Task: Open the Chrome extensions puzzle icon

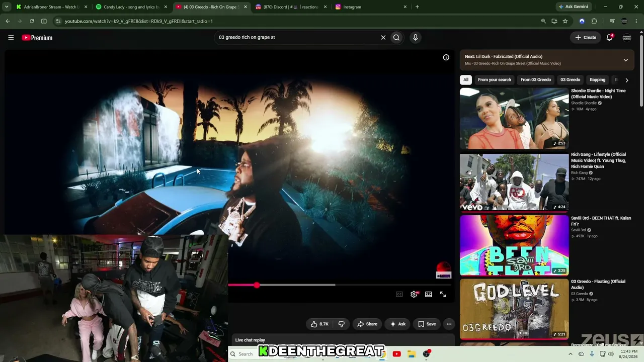Action: [x=594, y=21]
